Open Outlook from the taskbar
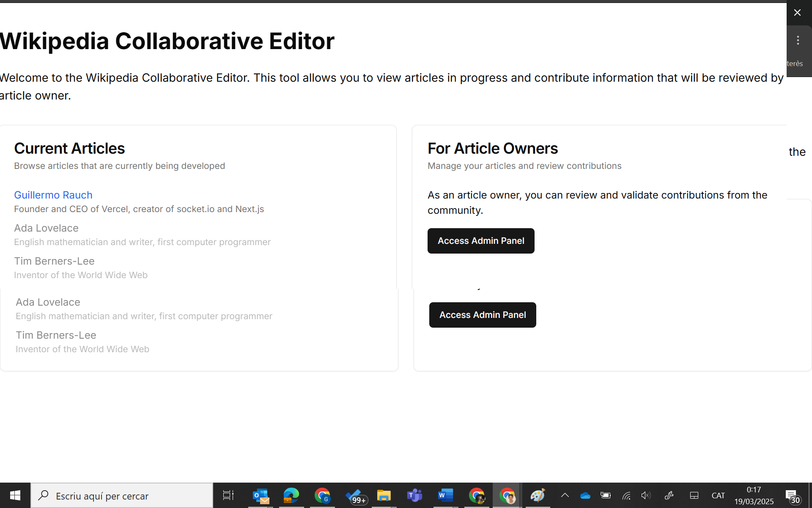 (261, 495)
